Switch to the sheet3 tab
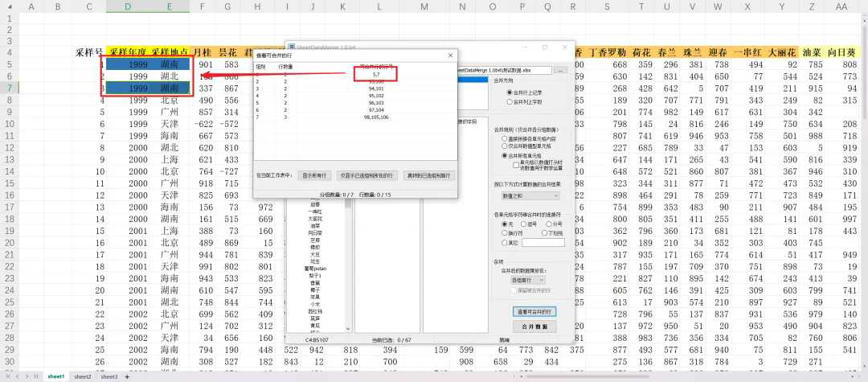868x382 pixels. coord(108,376)
